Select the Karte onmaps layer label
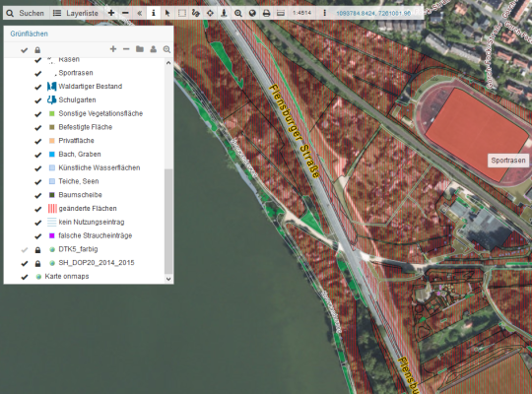This screenshot has height=394, width=532. pyautogui.click(x=67, y=276)
